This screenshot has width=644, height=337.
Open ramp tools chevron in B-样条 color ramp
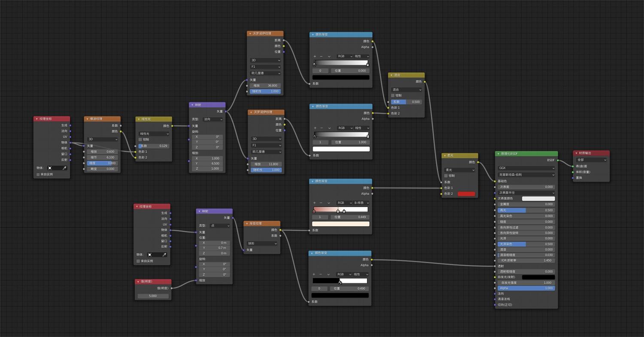click(x=328, y=203)
